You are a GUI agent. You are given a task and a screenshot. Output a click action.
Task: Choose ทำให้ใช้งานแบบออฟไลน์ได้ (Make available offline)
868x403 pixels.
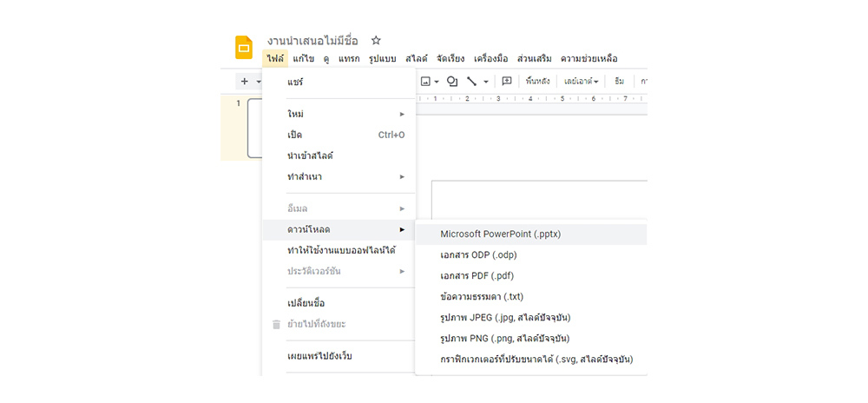pyautogui.click(x=339, y=251)
